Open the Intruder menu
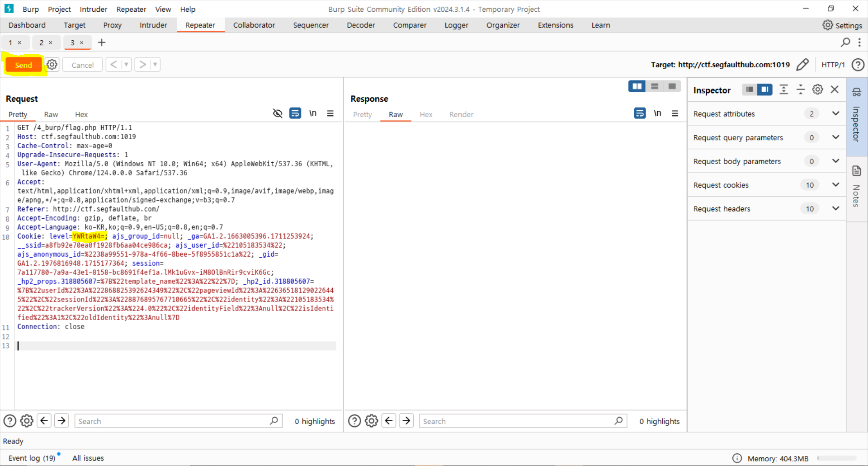This screenshot has width=868, height=466. (x=93, y=9)
